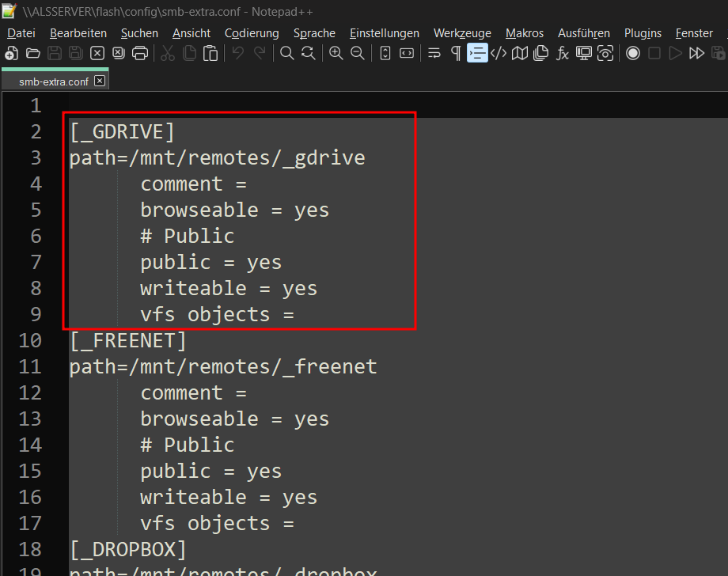Start macro recording button
The height and width of the screenshot is (576, 728).
633,53
